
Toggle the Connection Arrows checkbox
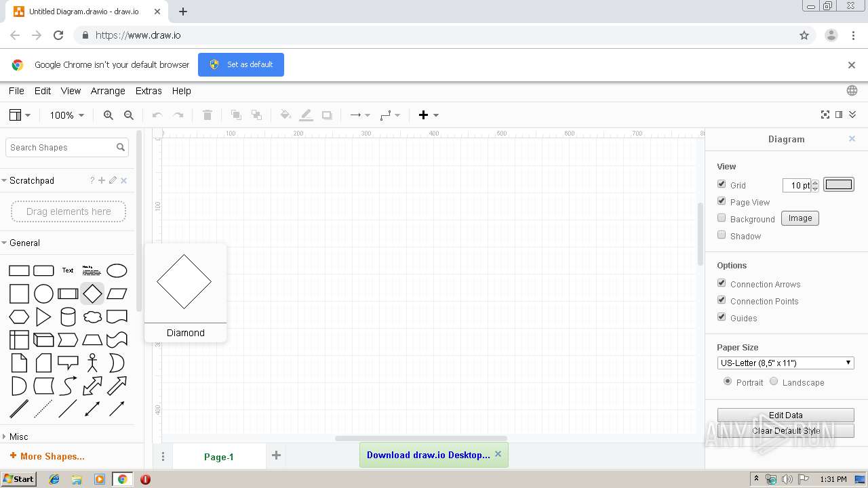point(722,283)
